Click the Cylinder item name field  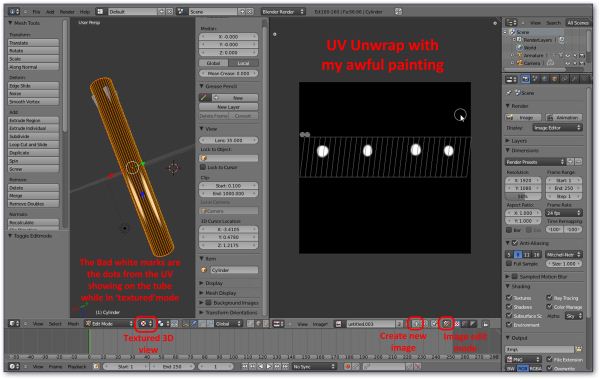tap(234, 270)
